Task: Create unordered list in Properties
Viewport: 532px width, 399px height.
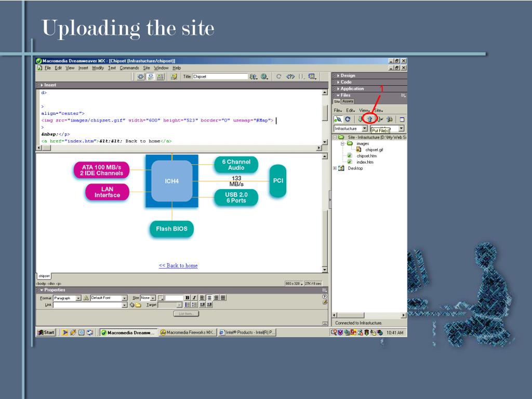Action: tap(188, 304)
